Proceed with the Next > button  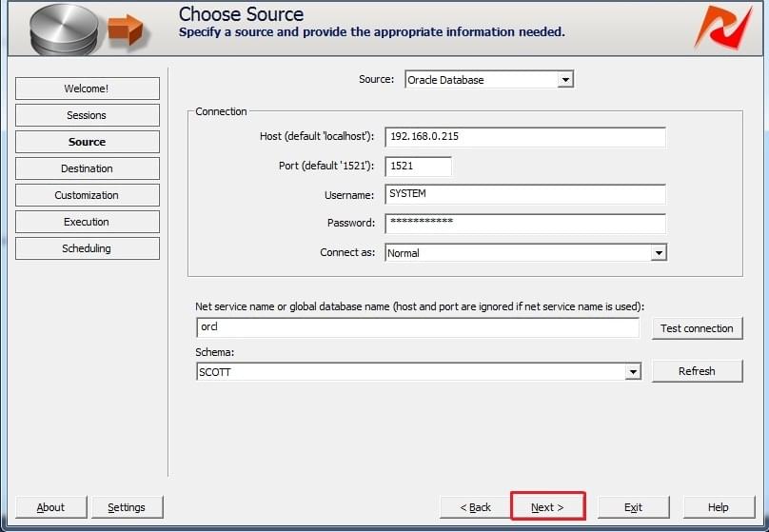(548, 506)
